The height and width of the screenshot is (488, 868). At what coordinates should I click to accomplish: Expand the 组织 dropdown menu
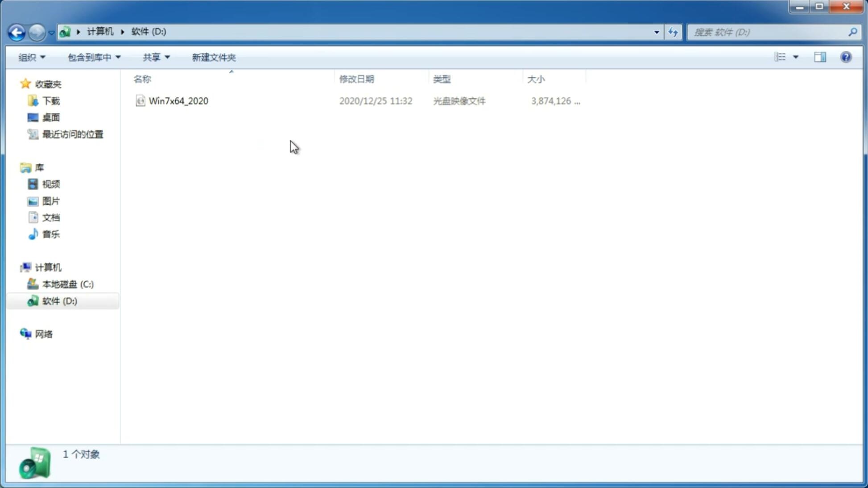[31, 57]
